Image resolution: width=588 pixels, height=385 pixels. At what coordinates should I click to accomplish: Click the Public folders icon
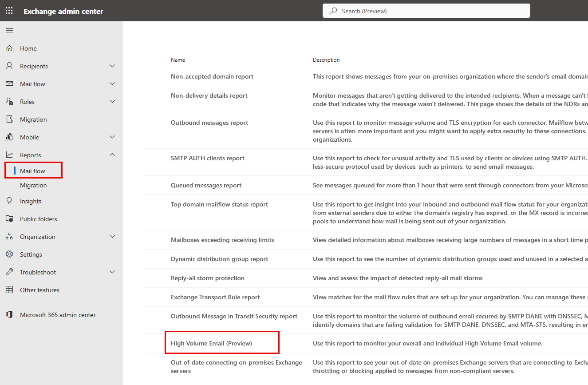pos(9,219)
